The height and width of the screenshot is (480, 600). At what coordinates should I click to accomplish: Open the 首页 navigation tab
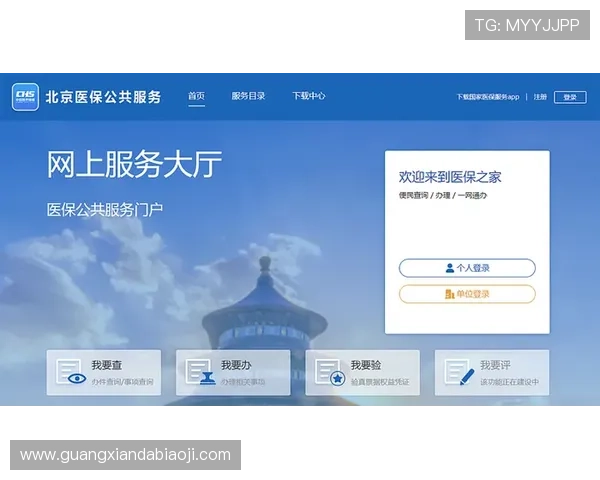[196, 96]
